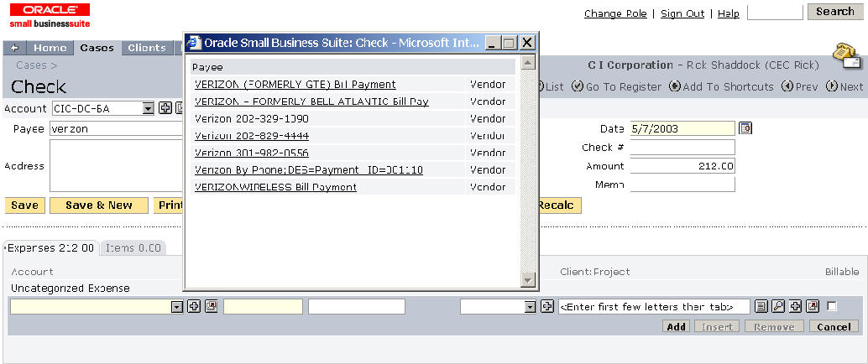868x364 pixels.
Task: Expand the yellow expense account dropdown
Action: (177, 306)
